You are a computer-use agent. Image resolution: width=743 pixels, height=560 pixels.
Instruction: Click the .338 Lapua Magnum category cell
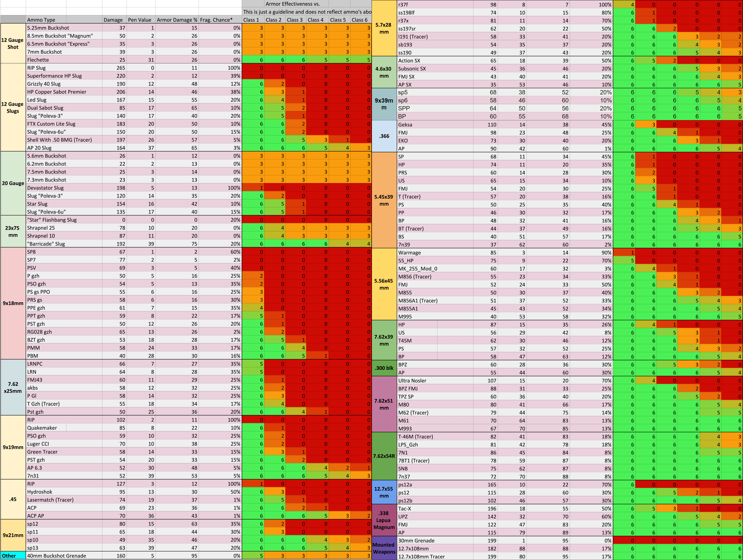(384, 520)
